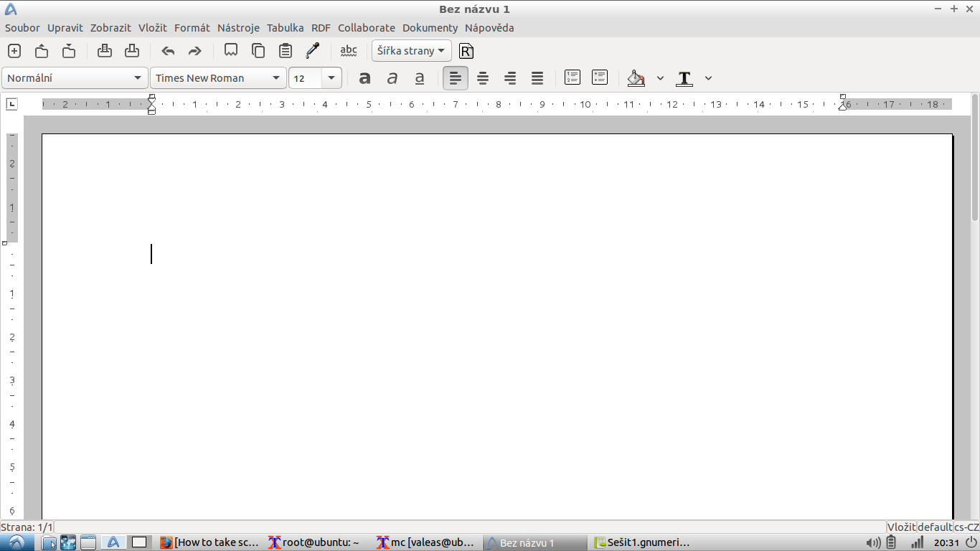This screenshot has height=551, width=980.
Task: Apply font color with the T icon
Action: [x=684, y=78]
